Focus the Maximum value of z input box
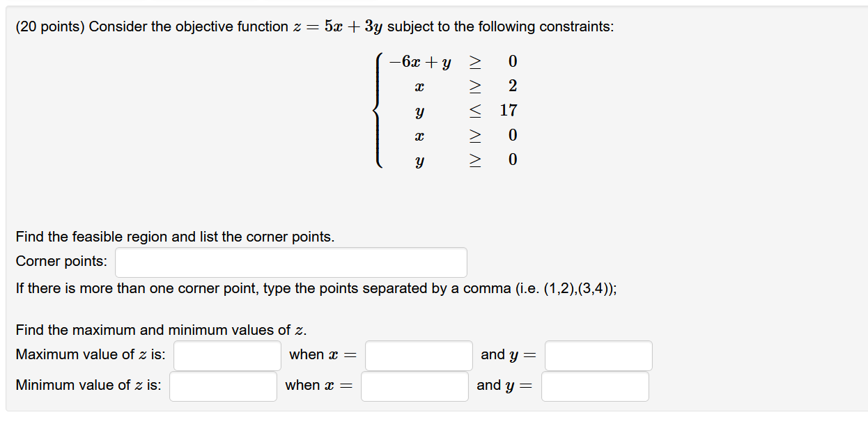868x433 pixels. 227,355
